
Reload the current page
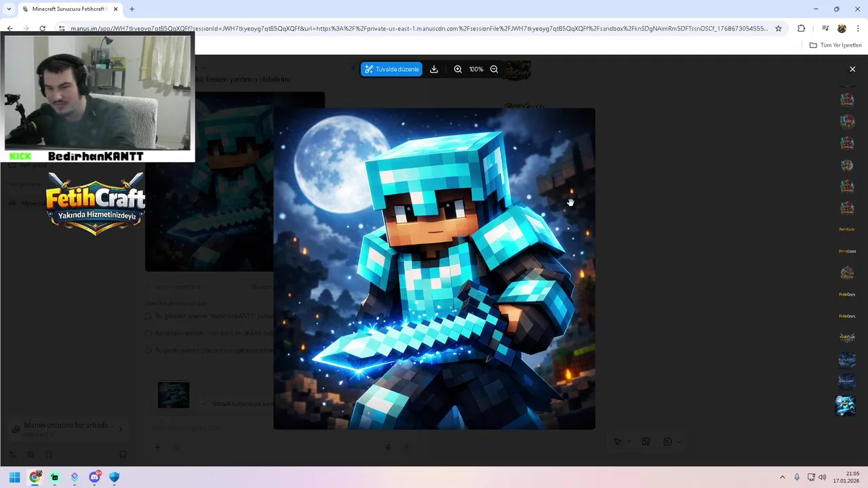click(42, 28)
